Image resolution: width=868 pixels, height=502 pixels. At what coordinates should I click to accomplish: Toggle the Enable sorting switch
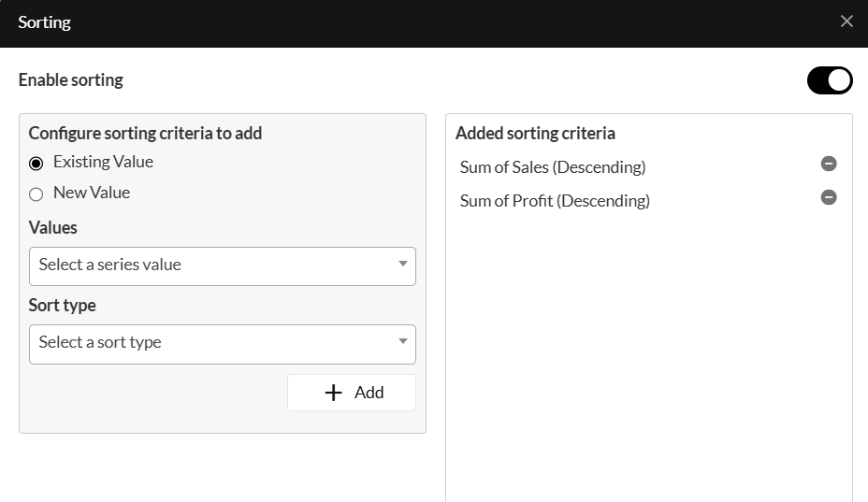click(830, 80)
